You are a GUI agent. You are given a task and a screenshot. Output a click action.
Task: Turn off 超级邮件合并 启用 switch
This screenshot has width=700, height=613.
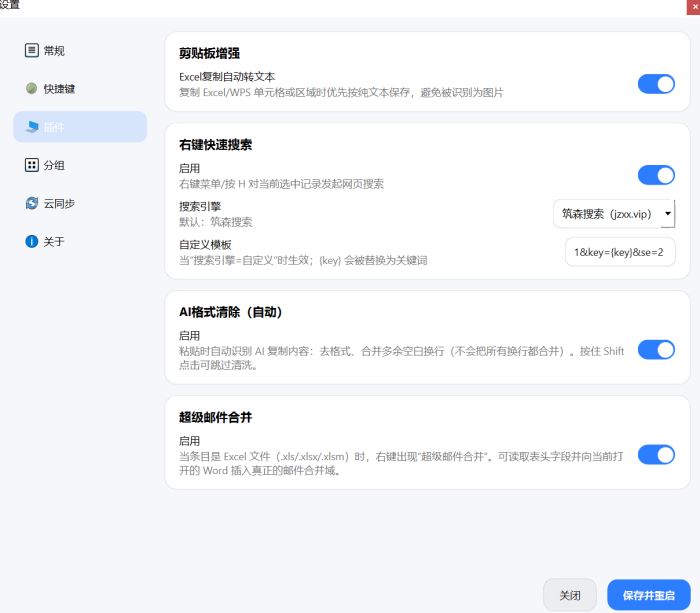(x=656, y=455)
